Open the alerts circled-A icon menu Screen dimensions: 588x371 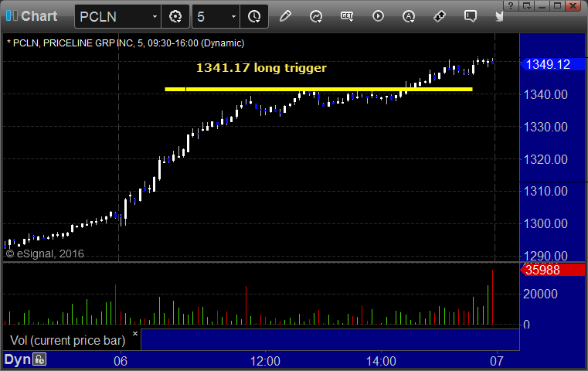(x=409, y=16)
